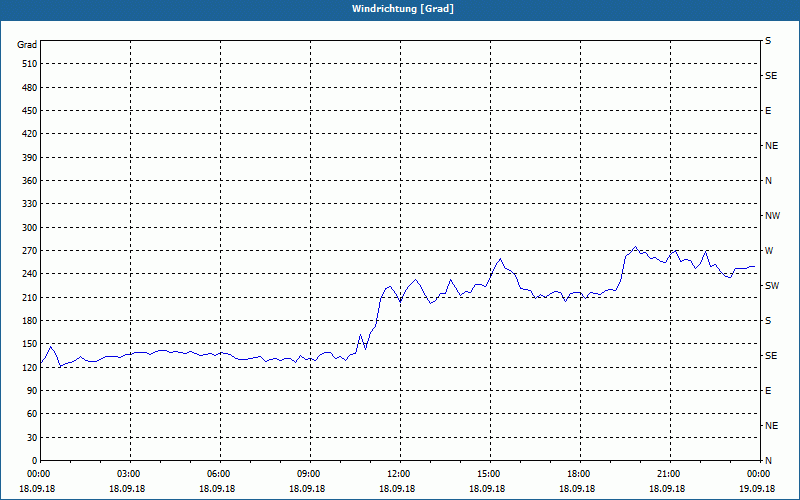Click the 210 y-axis tick label

point(30,297)
